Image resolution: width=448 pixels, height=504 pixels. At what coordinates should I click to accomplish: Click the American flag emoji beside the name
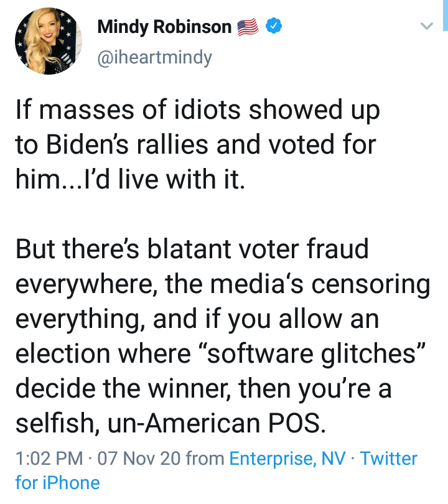pos(248,27)
